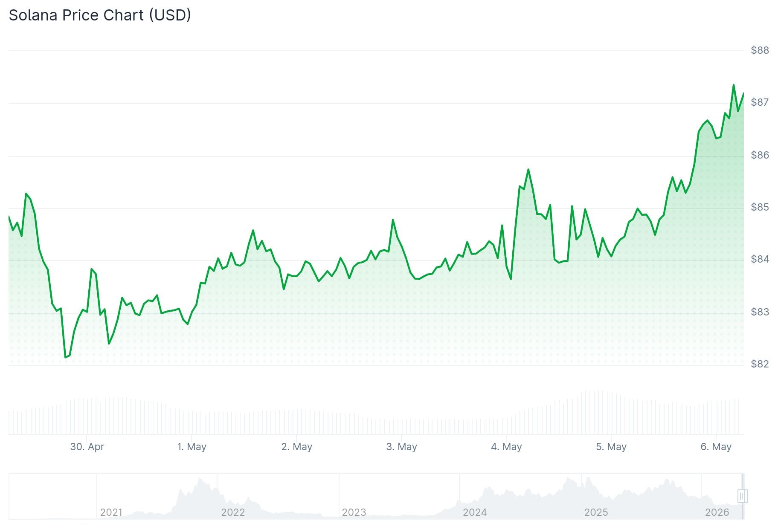Click the highest price peak near 6. May
This screenshot has height=532, width=778.
(734, 85)
